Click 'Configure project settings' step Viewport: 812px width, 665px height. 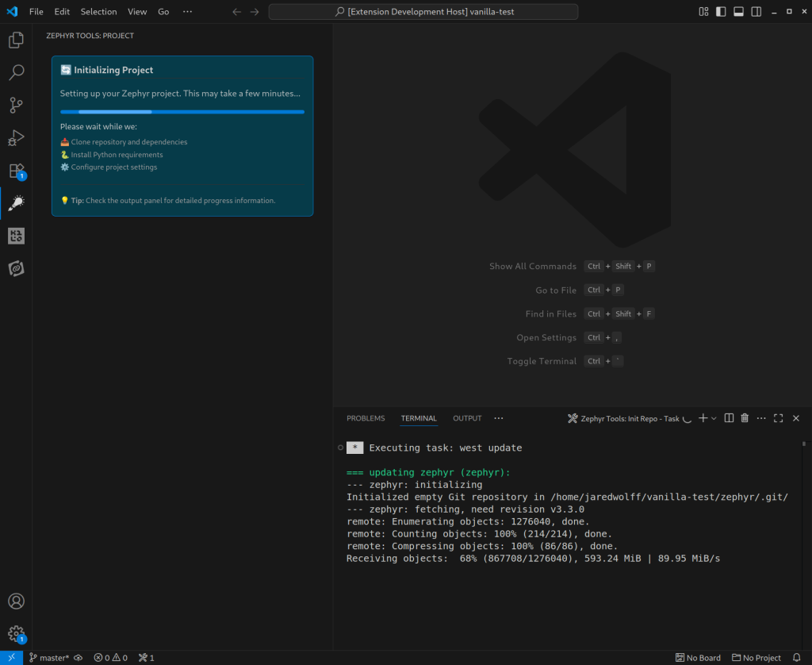point(109,167)
